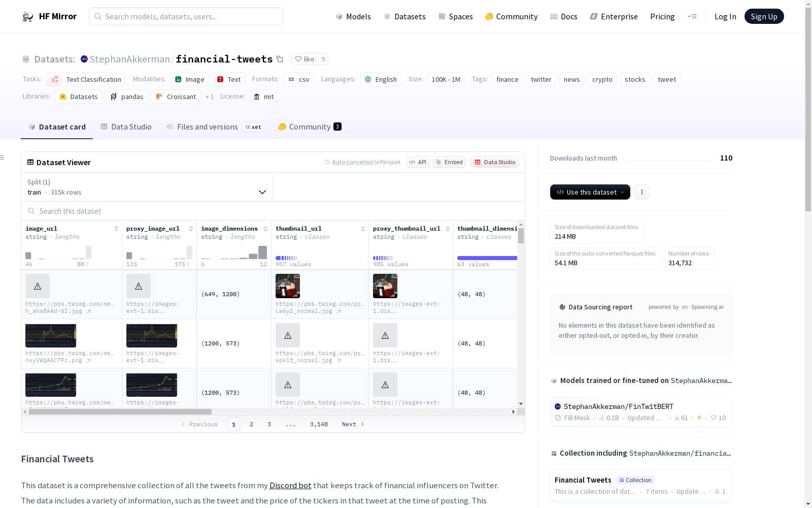Focus the top search models field
Screen dimensions: 812x508
coord(186,16)
